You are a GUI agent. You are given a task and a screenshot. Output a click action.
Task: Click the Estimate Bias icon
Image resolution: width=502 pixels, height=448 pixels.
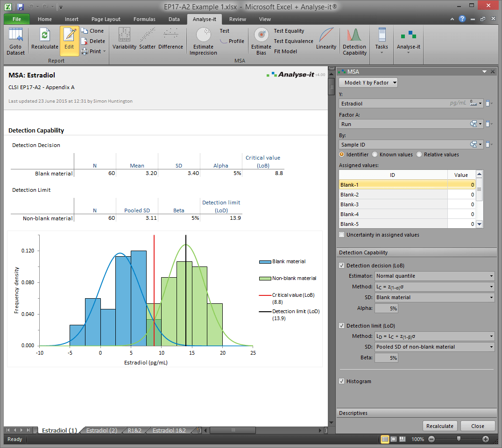[x=261, y=41]
